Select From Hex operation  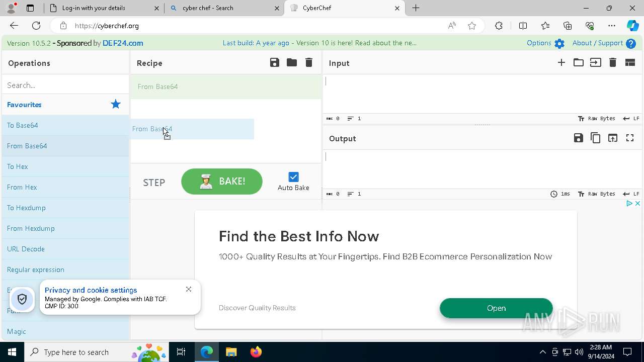(65, 187)
